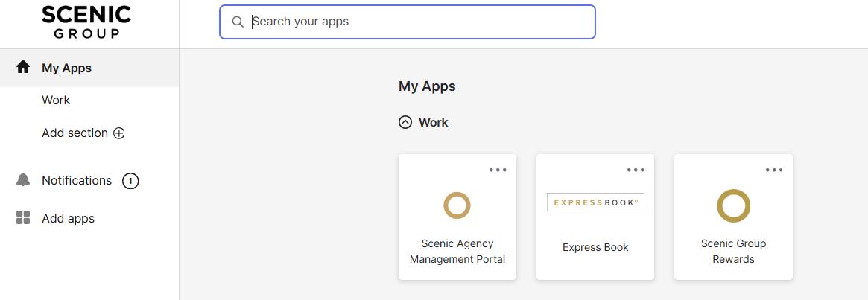Click the Notifications bell icon

[x=23, y=180]
